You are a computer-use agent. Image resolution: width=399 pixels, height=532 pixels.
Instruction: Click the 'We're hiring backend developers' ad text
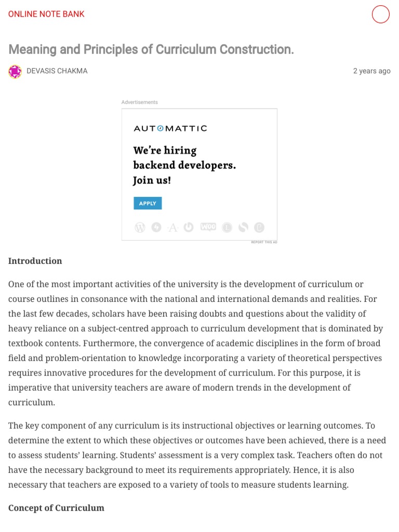tap(184, 165)
